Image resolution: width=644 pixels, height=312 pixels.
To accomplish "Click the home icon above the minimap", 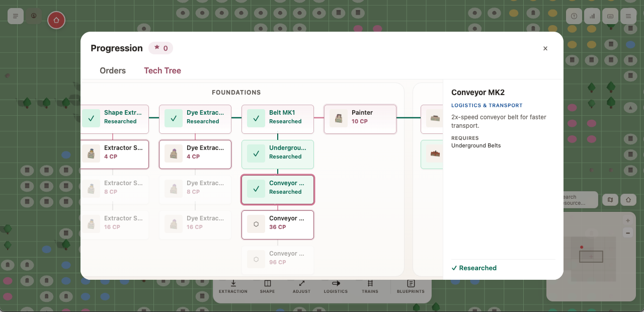I will click(628, 200).
